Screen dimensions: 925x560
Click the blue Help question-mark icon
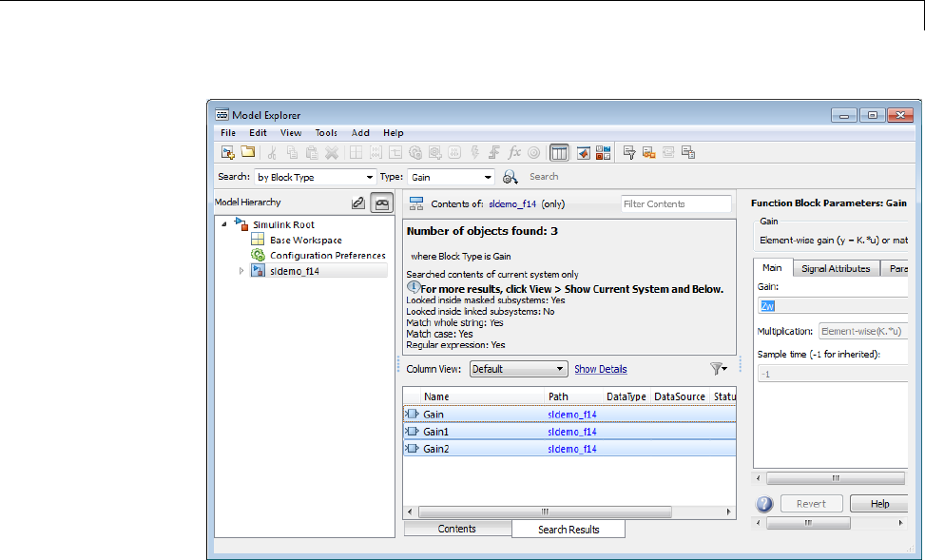coord(764,504)
